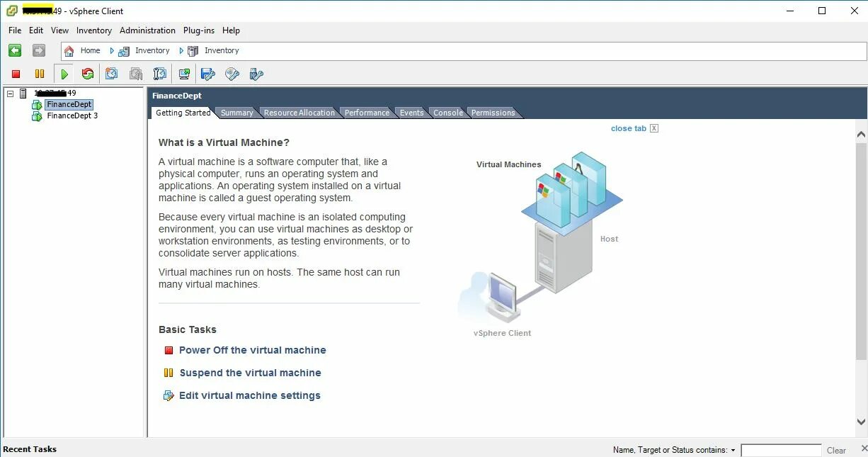Switch to the Resource Allocation tab
Screen dimensions: 868x457
point(299,113)
